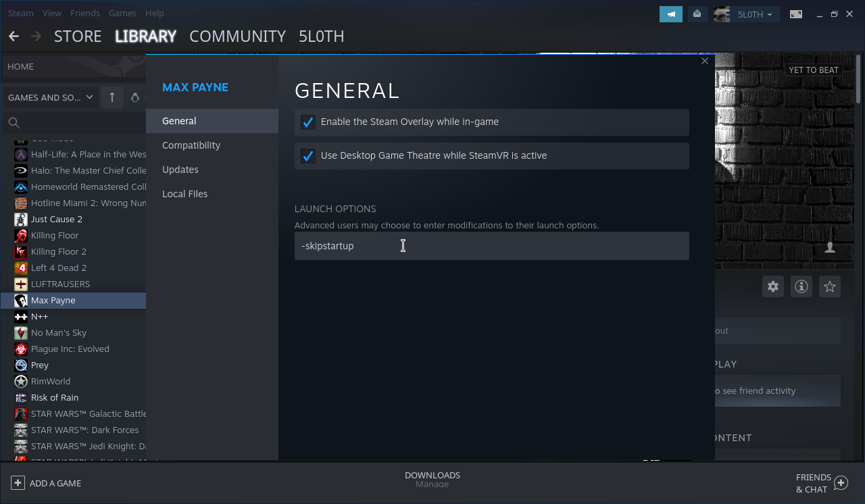The width and height of the screenshot is (865, 504).
Task: Expand the Games and Software dropdown
Action: point(51,97)
